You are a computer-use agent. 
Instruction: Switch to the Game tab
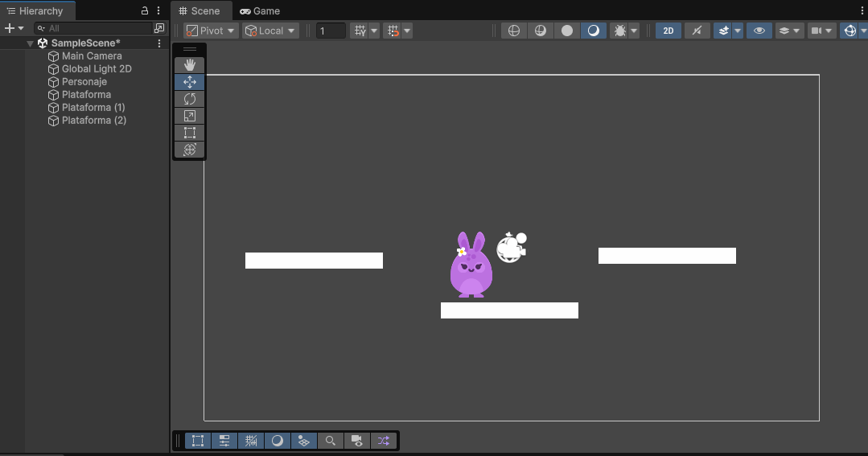click(x=260, y=11)
